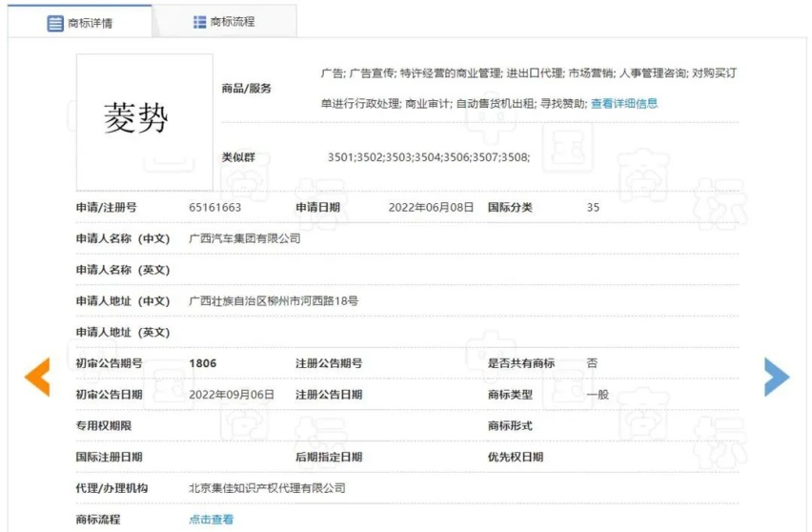The image size is (812, 532).
Task: Click the 申请/注册号 label
Action: [106, 207]
